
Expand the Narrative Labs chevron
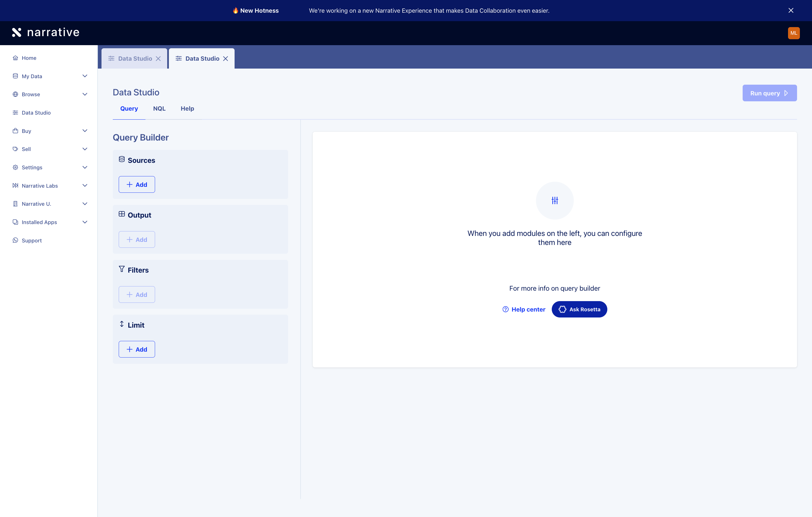[85, 185]
